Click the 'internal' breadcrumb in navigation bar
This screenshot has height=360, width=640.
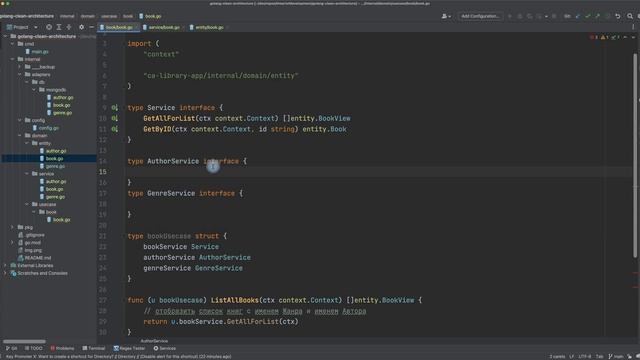coord(67,16)
